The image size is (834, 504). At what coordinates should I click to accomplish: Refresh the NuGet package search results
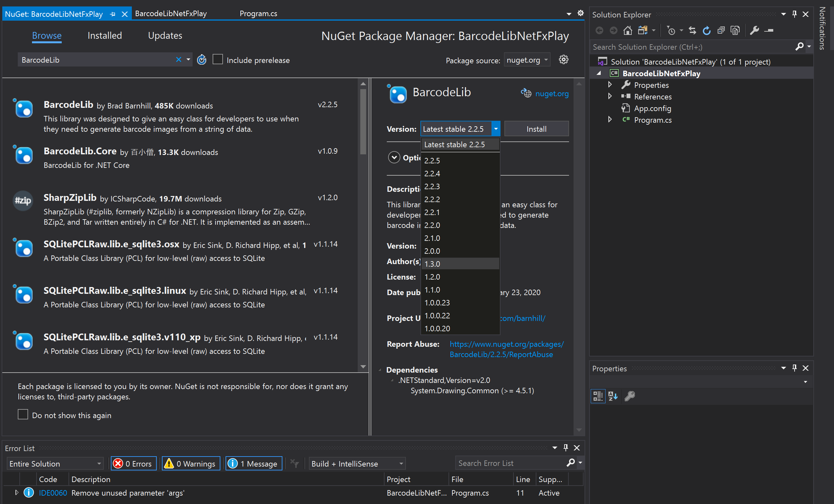tap(202, 59)
